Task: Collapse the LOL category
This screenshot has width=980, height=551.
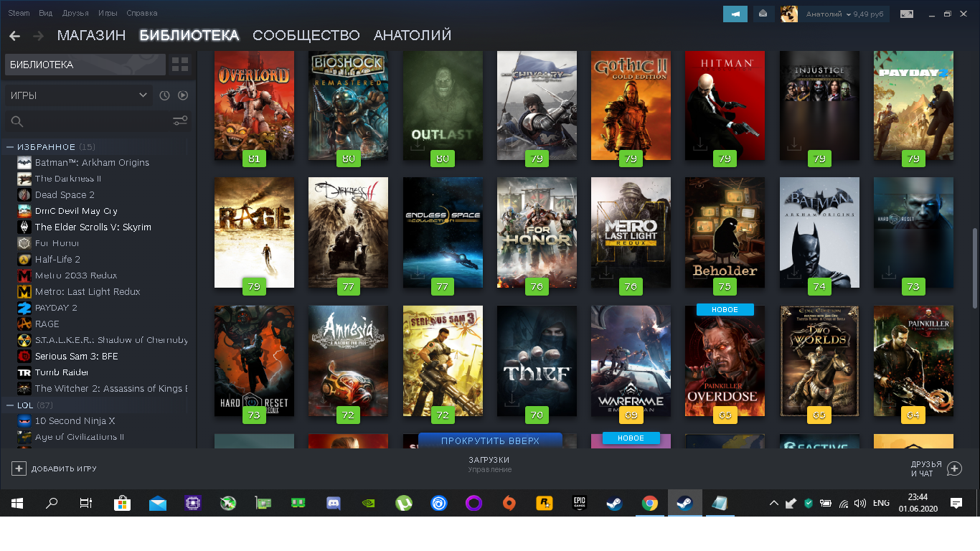Action: [10, 405]
